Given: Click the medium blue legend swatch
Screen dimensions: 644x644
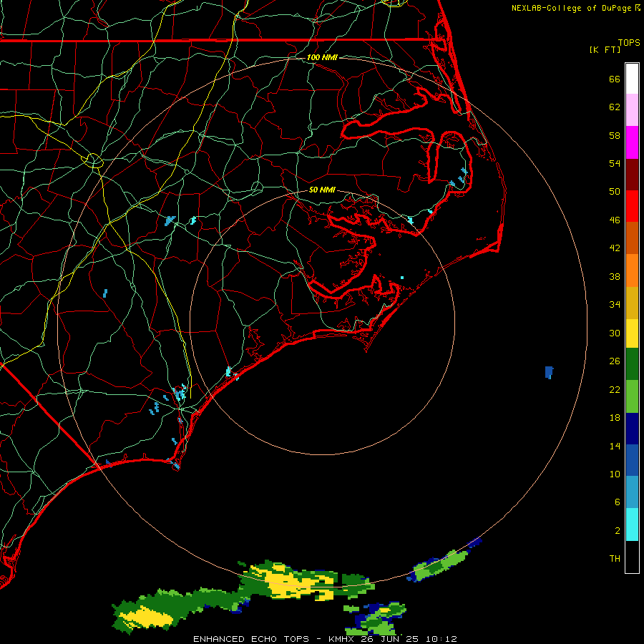Looking at the screenshot, I should point(632,460).
